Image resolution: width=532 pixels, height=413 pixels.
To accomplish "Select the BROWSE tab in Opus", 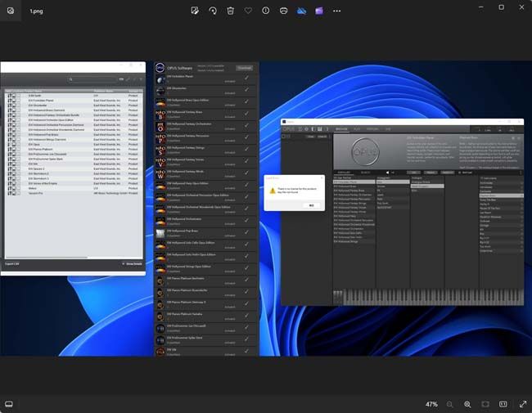I will point(341,128).
